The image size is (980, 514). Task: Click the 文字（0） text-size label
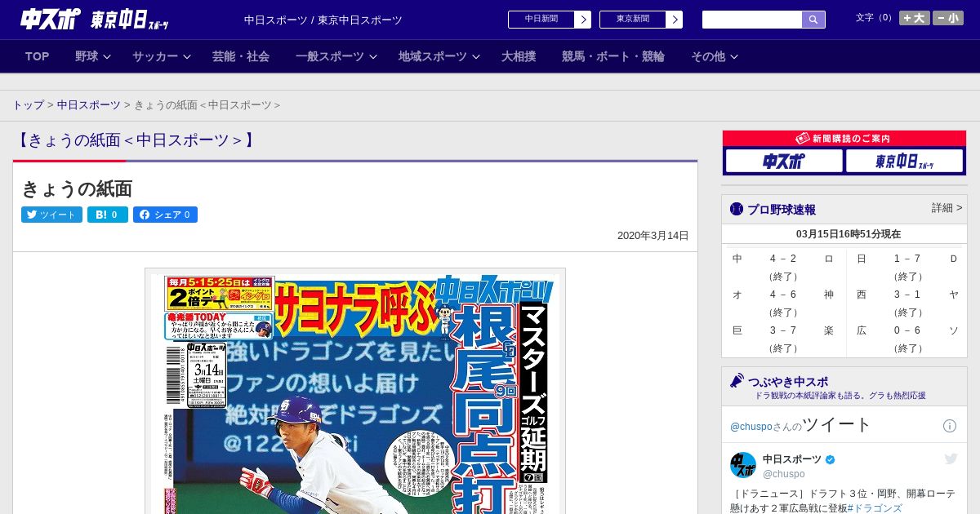point(875,17)
